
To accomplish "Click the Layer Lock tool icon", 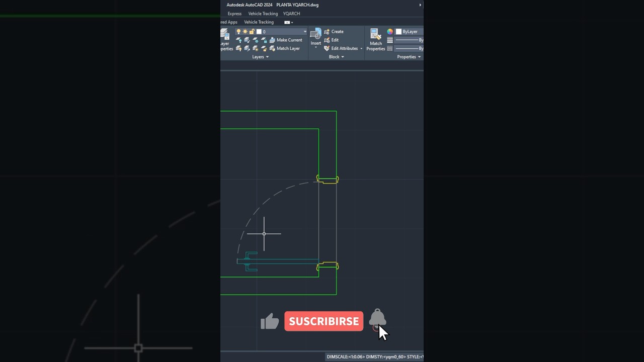I will (x=264, y=40).
